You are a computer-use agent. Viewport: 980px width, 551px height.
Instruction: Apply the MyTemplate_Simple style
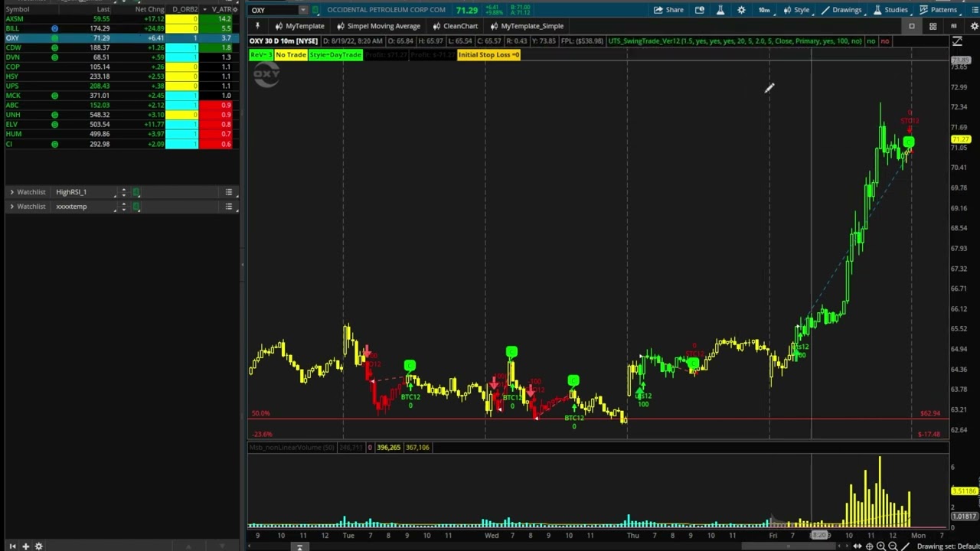point(527,26)
